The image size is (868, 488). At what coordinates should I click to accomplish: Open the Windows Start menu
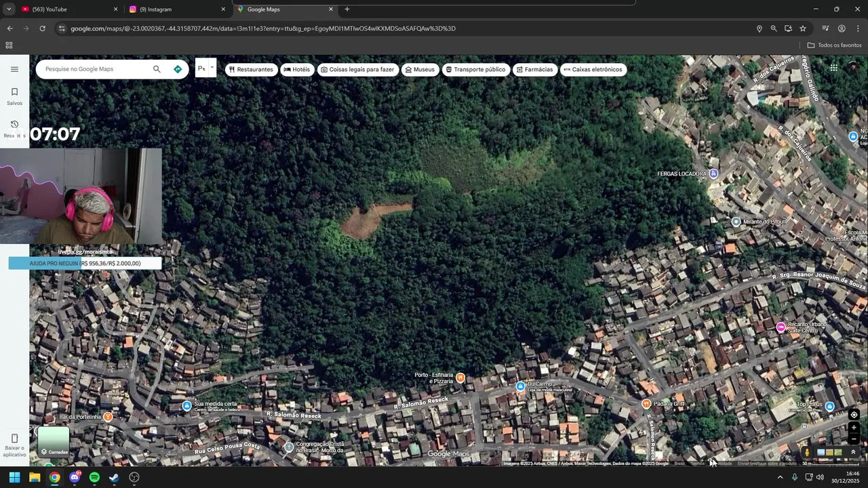14,477
